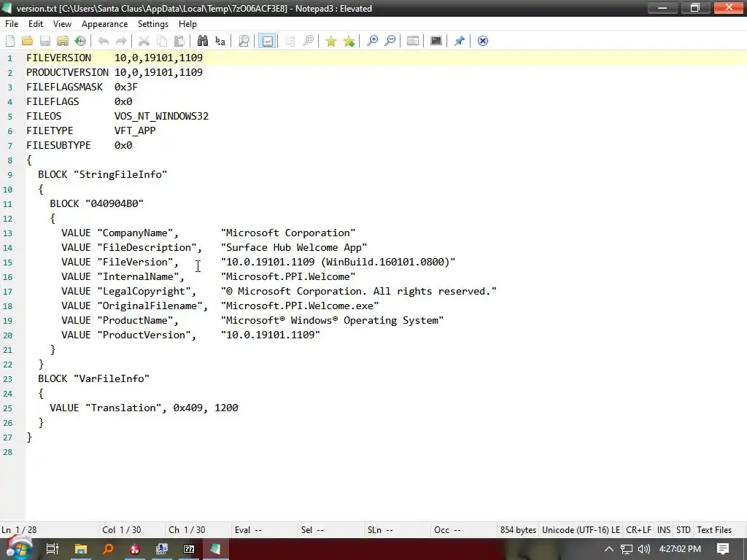Show hidden tray icons chevron
Screen dimensions: 747x560
(x=609, y=549)
